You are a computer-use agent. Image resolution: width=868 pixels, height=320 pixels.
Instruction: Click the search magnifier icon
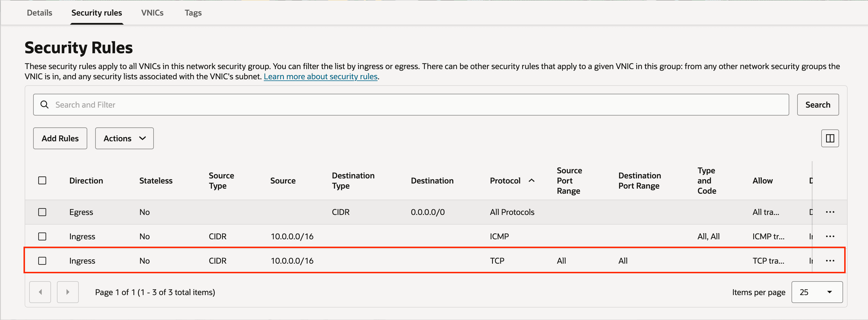coord(44,105)
